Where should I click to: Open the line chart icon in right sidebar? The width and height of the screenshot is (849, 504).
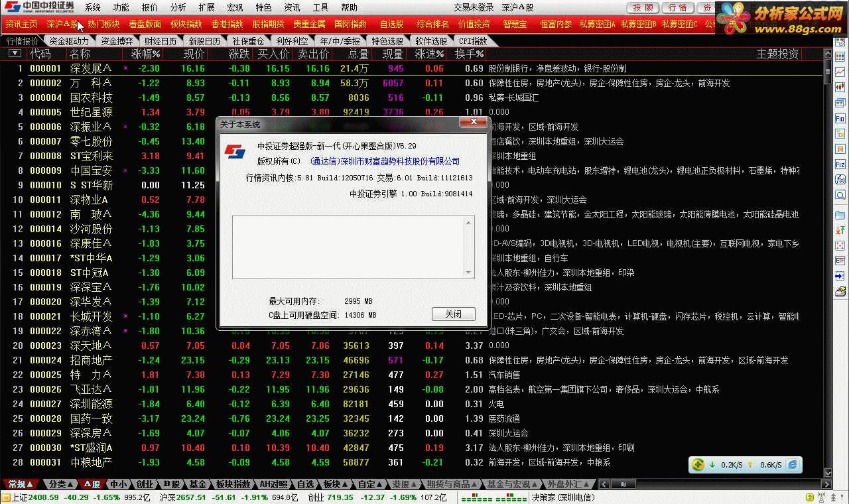[x=840, y=71]
